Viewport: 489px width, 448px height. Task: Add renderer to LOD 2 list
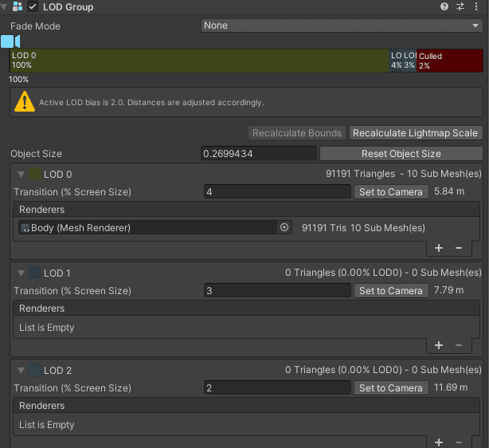click(x=439, y=442)
